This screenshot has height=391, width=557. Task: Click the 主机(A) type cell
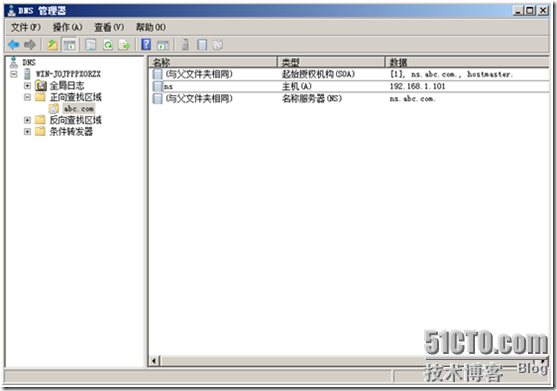297,86
